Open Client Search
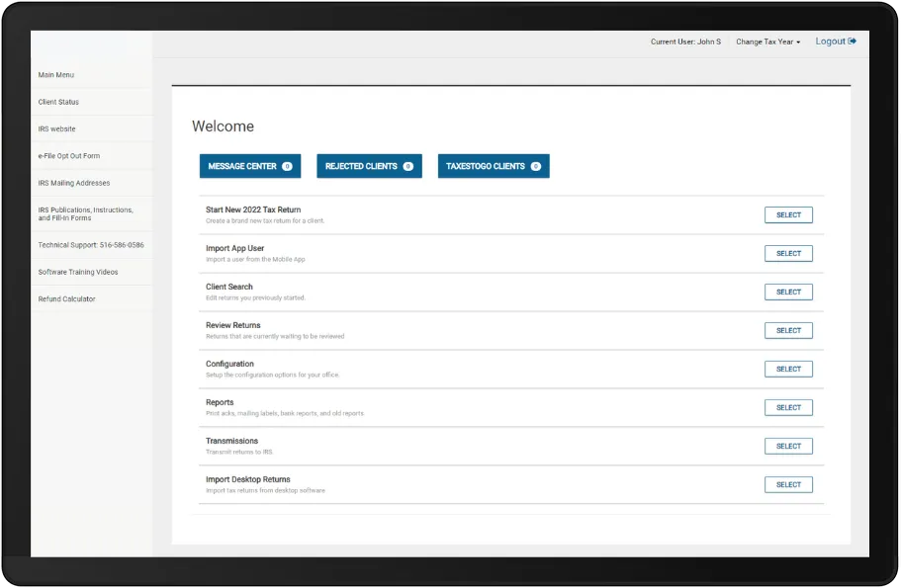901x588 pixels. (788, 292)
